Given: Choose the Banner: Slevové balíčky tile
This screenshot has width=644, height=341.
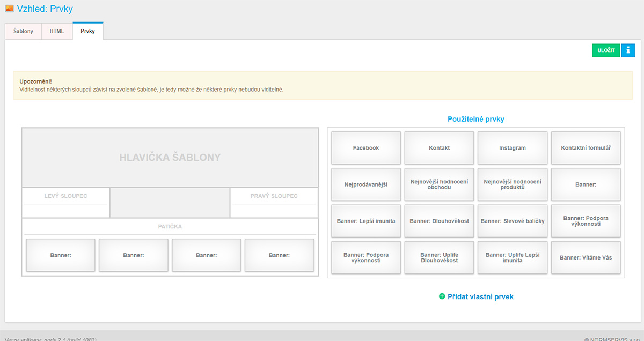Looking at the screenshot, I should [x=513, y=221].
